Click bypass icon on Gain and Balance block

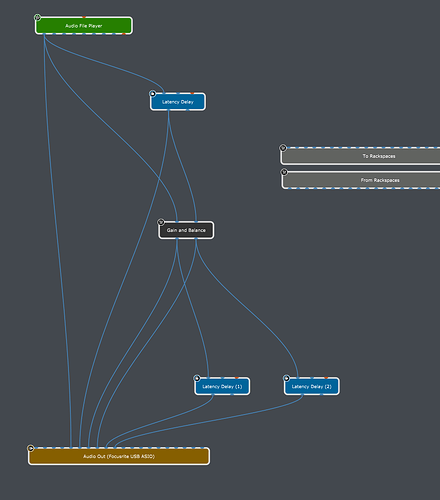(161, 222)
